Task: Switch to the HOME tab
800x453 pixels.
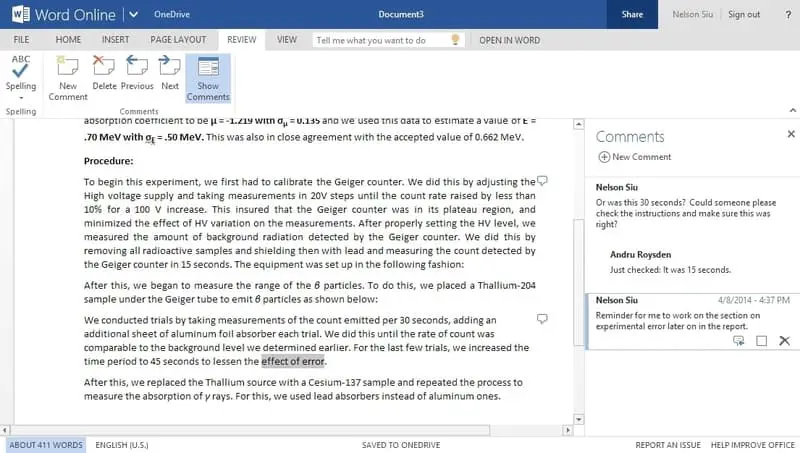Action: [68, 40]
